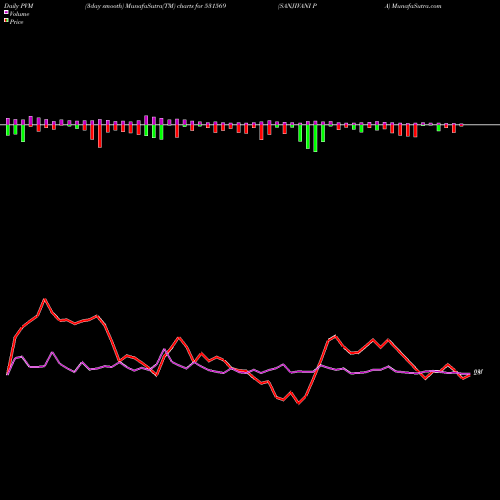
Task: Select the 'Volume' legend label
Action: 19,14
